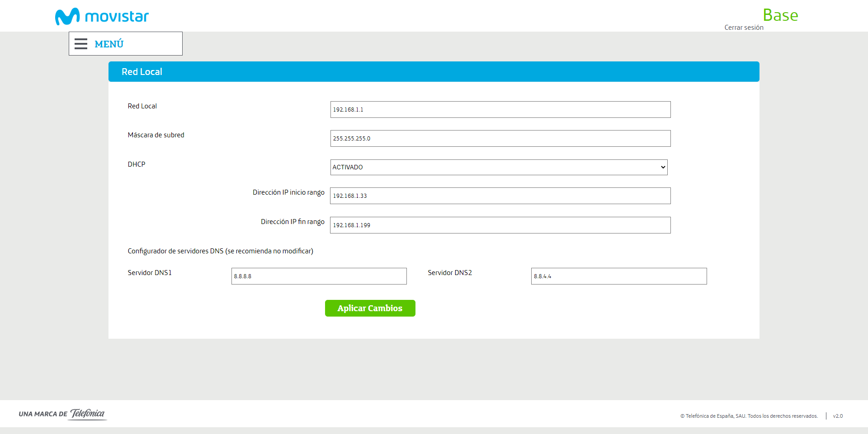Click the Telefónica logo in the footer
Screen dimensions: 868x434
click(x=88, y=414)
